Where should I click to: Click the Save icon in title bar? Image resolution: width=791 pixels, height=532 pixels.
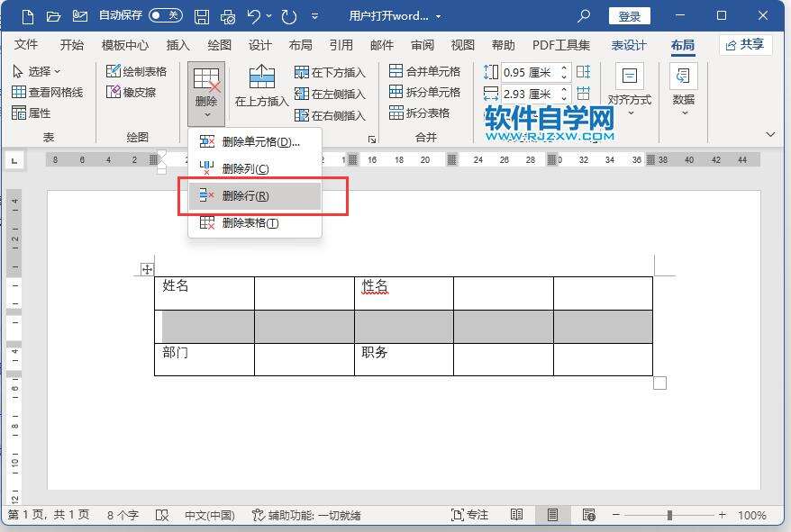202,16
